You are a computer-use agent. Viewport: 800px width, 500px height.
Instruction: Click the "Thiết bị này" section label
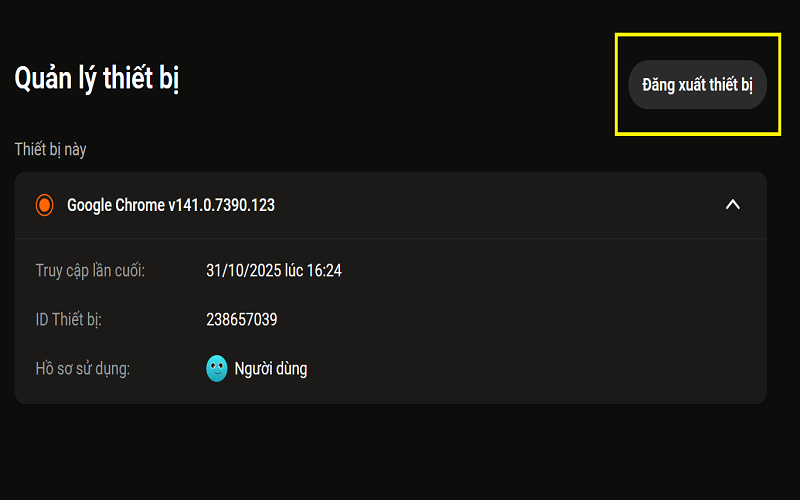[x=51, y=149]
